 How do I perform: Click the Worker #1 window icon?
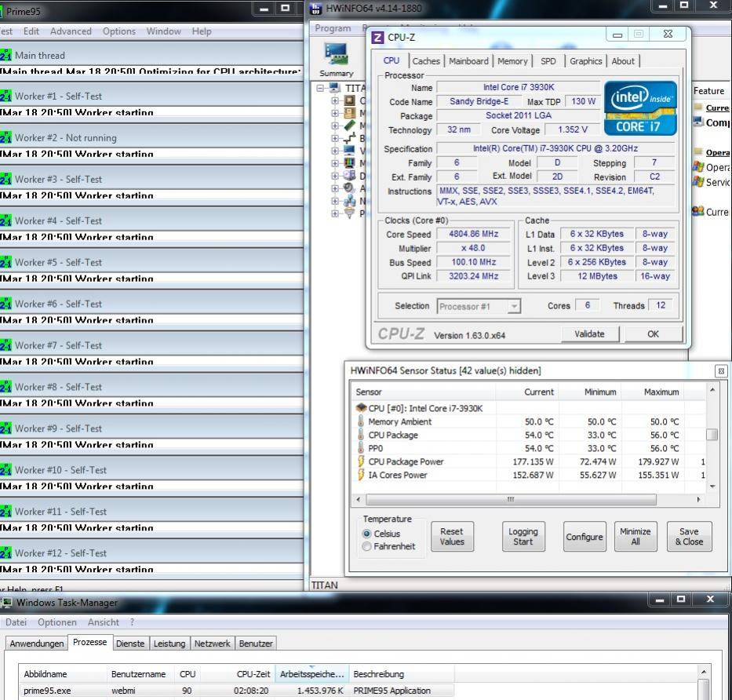point(5,97)
